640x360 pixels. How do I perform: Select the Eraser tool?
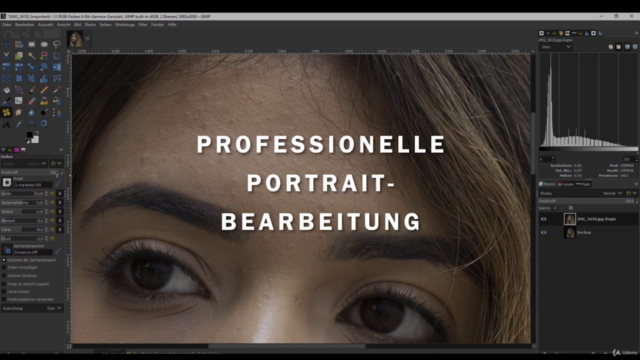(31, 100)
